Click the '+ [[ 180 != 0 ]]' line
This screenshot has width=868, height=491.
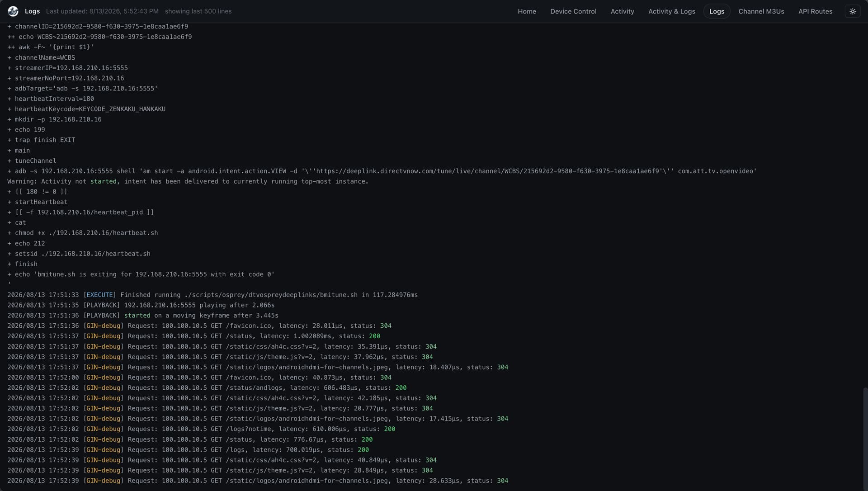[37, 192]
